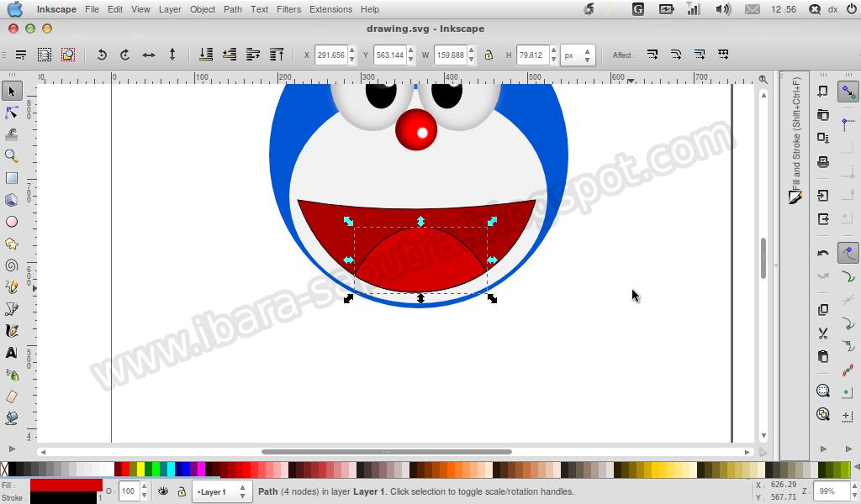Click the power icon in menu bar
Image resolution: width=861 pixels, height=504 pixels.
pyautogui.click(x=851, y=9)
